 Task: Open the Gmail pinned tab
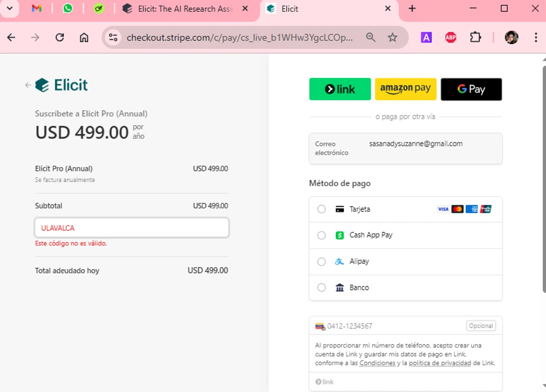pos(36,8)
